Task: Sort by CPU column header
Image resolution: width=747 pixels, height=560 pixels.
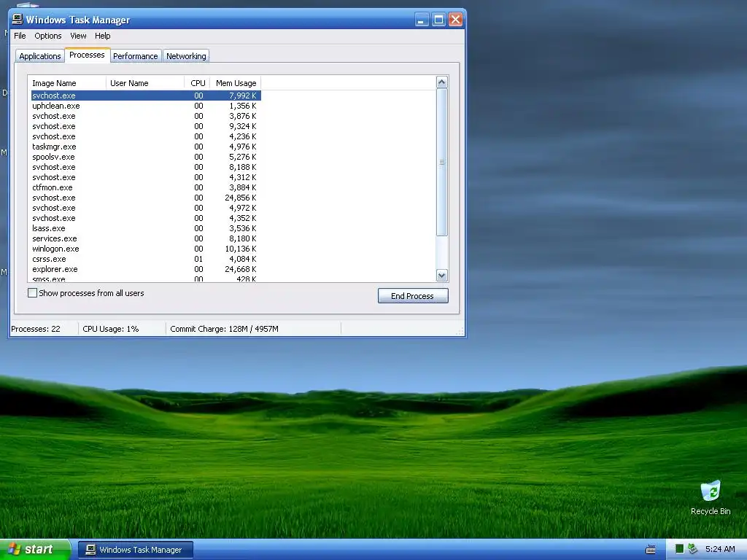Action: click(197, 83)
